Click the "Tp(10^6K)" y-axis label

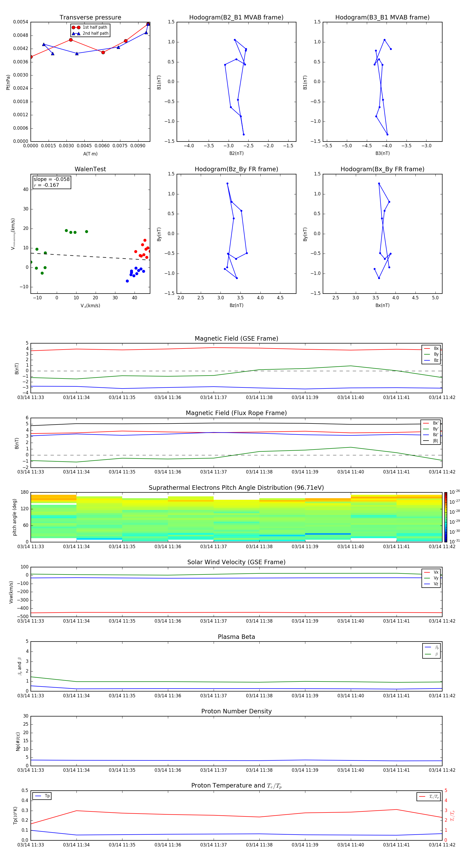[15, 815]
